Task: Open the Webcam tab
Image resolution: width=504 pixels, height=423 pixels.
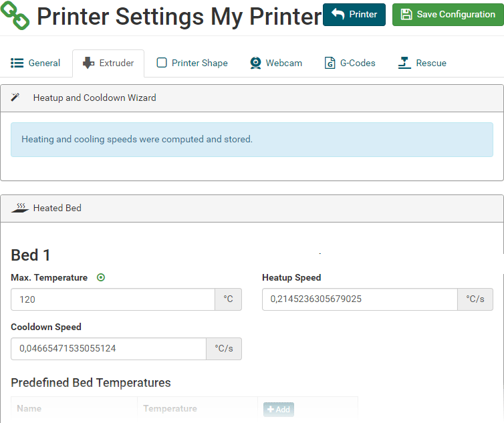Action: (x=276, y=63)
